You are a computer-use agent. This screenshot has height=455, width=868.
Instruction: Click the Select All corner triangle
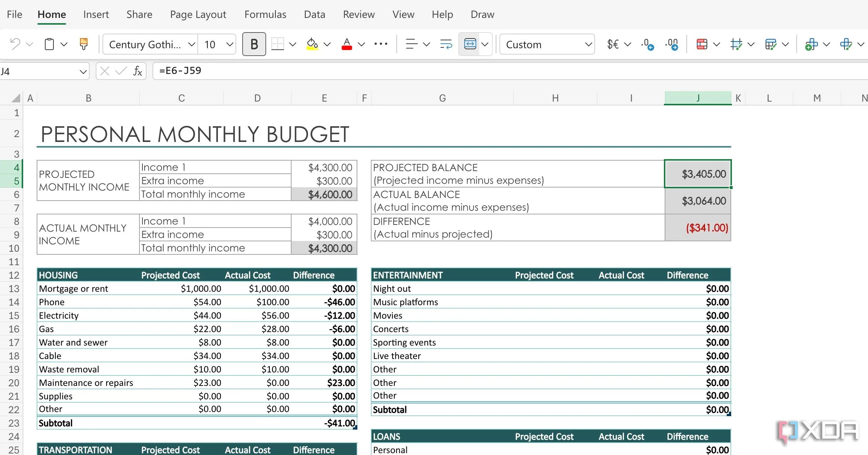(15, 98)
